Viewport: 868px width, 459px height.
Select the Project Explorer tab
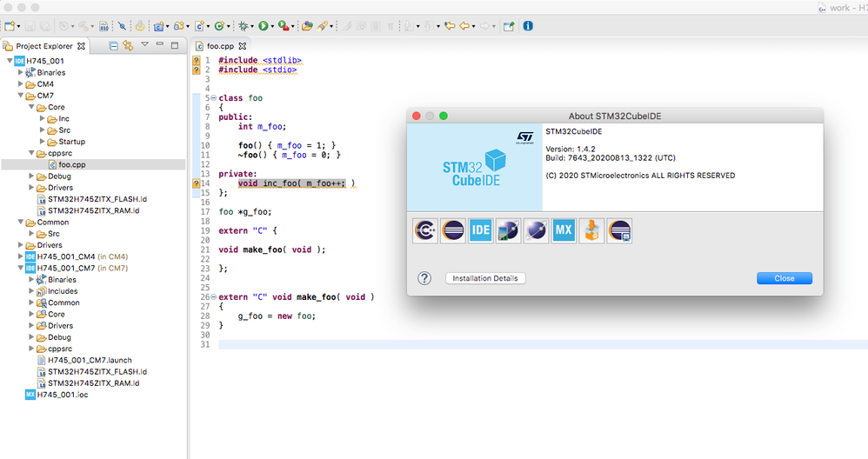coord(44,46)
